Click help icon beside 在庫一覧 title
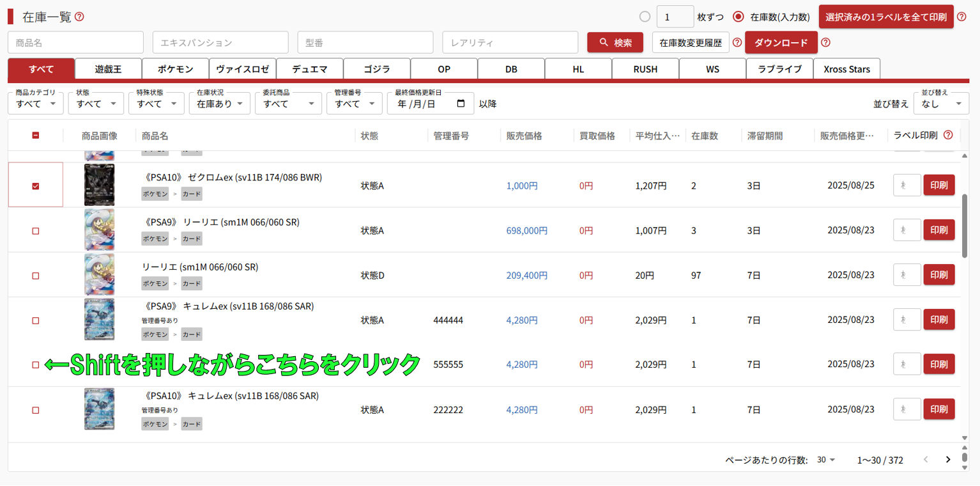 pos(79,17)
